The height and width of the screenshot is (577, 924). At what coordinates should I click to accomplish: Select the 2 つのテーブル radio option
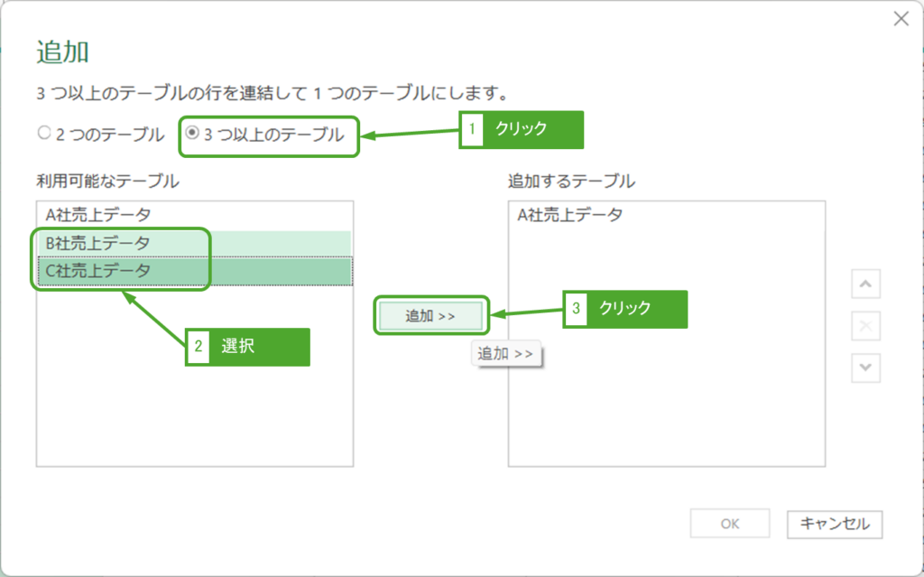coord(43,134)
